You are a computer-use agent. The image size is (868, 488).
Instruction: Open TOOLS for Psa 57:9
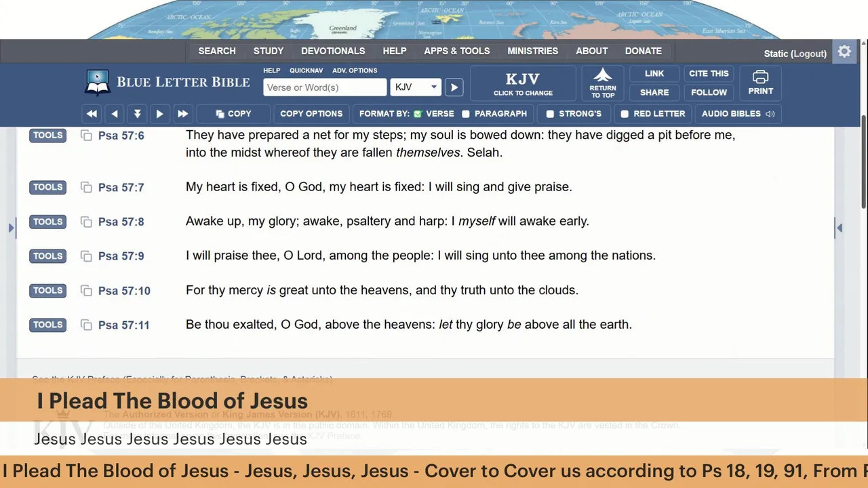point(47,256)
